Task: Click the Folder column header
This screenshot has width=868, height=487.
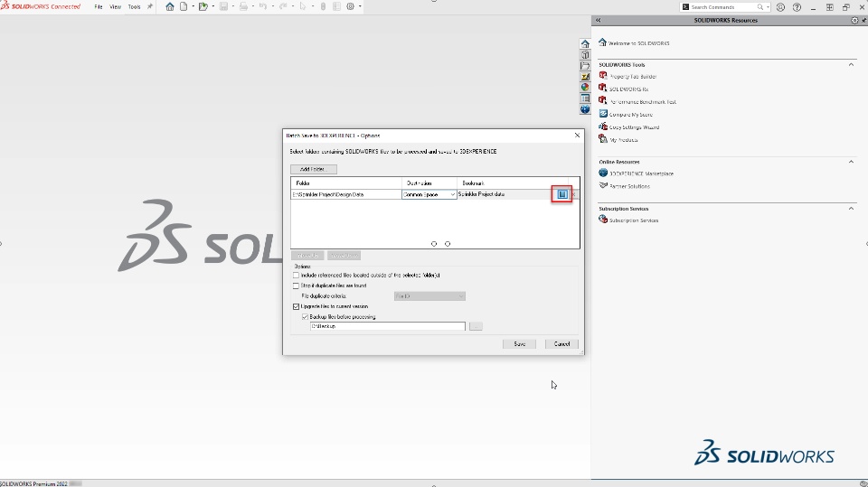Action: click(x=346, y=183)
